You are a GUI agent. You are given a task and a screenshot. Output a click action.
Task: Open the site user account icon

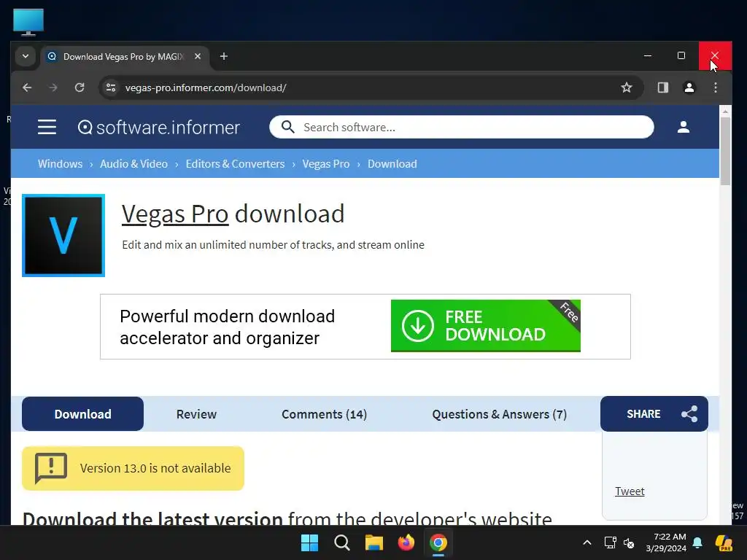coord(683,127)
